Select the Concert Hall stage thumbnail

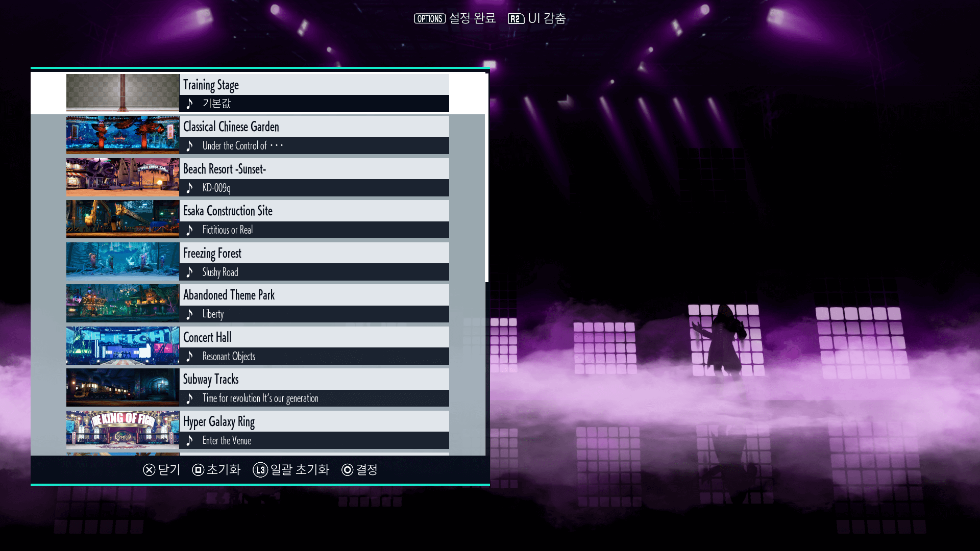point(123,345)
